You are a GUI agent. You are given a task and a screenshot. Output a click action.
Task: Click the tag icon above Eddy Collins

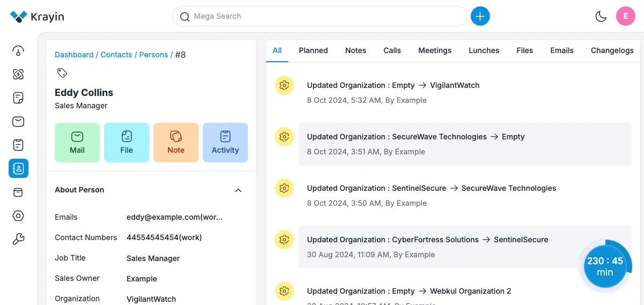pyautogui.click(x=62, y=73)
